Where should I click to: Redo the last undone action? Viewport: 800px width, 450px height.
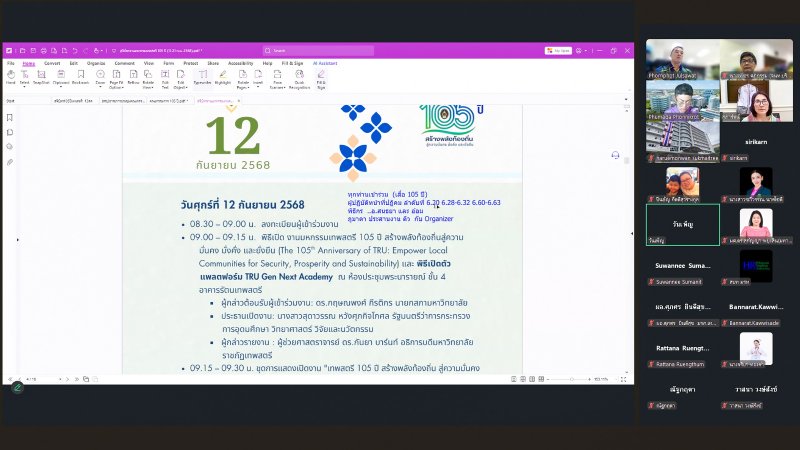click(85, 51)
